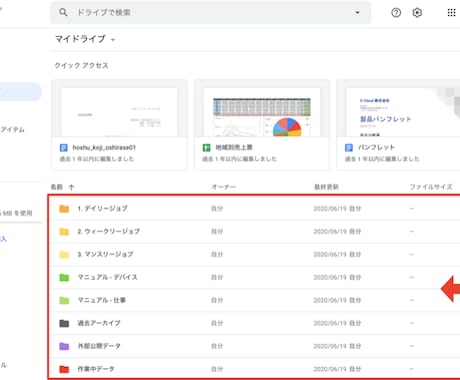This screenshot has height=380, width=460.
Task: Click the yellow 2. ウィークリージョブ folder icon
Action: coord(64,232)
